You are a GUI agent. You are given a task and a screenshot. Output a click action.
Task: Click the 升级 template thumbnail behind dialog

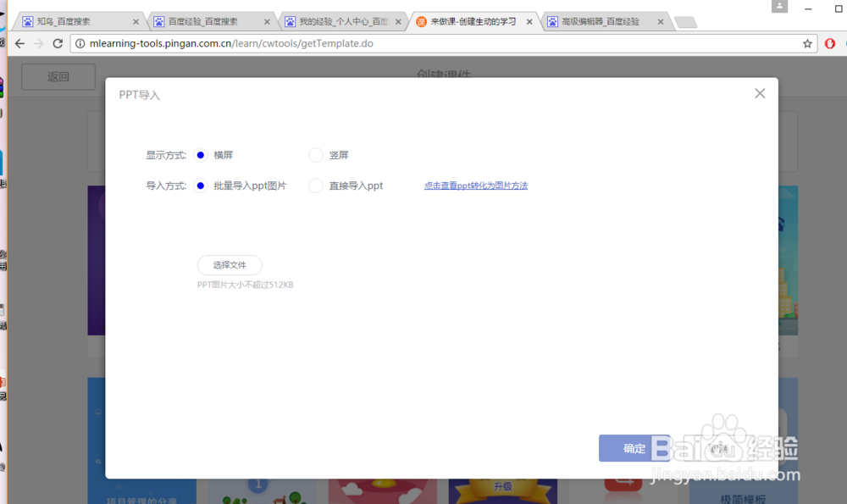(503, 490)
